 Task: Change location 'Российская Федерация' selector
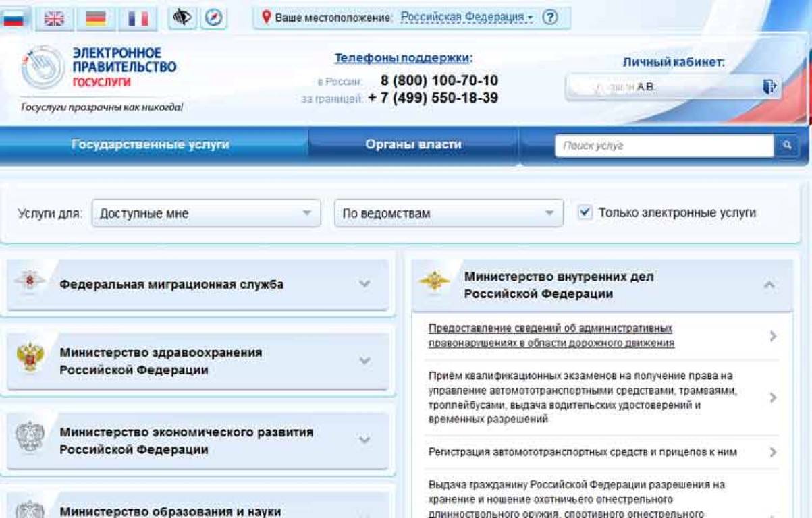coord(466,18)
